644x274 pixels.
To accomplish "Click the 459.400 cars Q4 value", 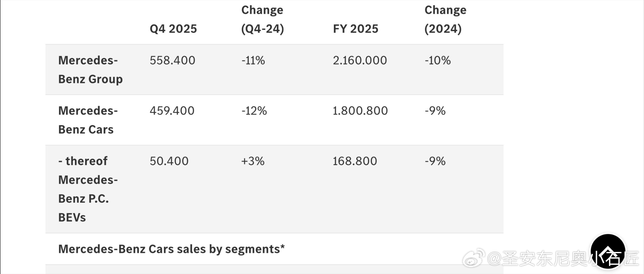I will [x=172, y=111].
